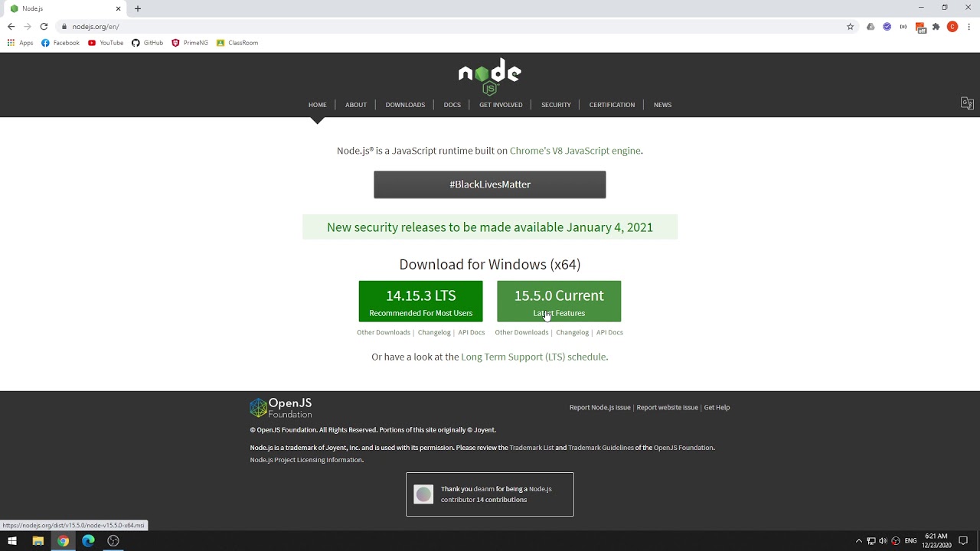
Task: Show hidden system tray icons
Action: coord(858,541)
